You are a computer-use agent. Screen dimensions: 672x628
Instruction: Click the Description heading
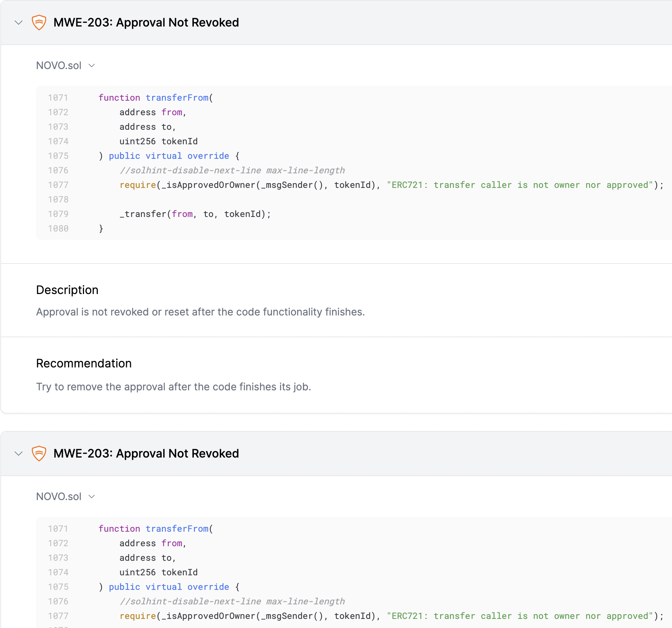click(x=67, y=290)
